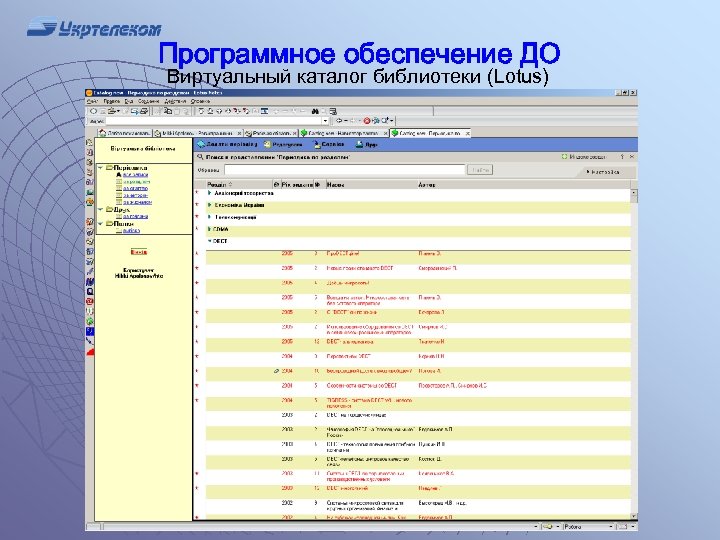Viewport: 720px width, 540px height.
Task: Click the red bookmark icon at bar bottom
Action: tap(90, 352)
